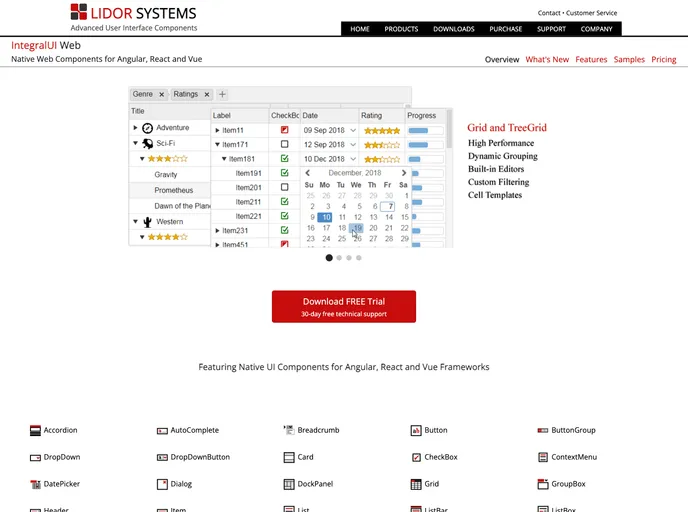Remove the Genre grouping tag
The width and height of the screenshot is (688, 512).
pyautogui.click(x=161, y=94)
